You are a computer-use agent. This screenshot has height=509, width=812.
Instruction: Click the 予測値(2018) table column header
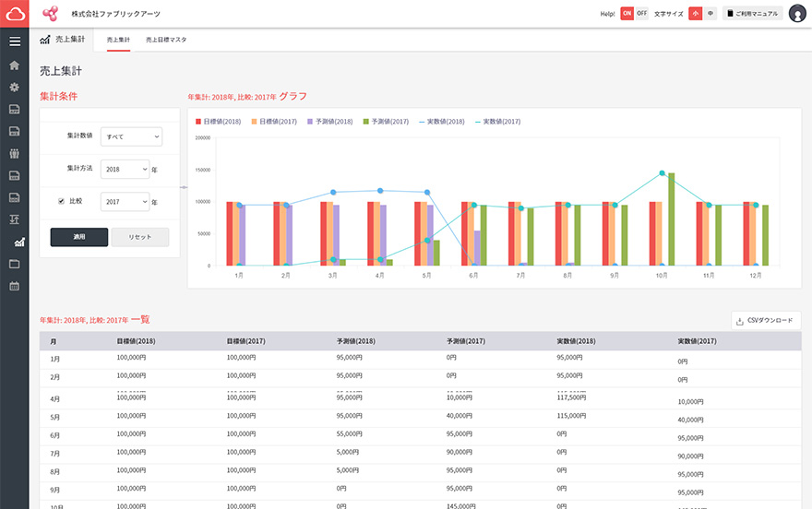pos(356,341)
